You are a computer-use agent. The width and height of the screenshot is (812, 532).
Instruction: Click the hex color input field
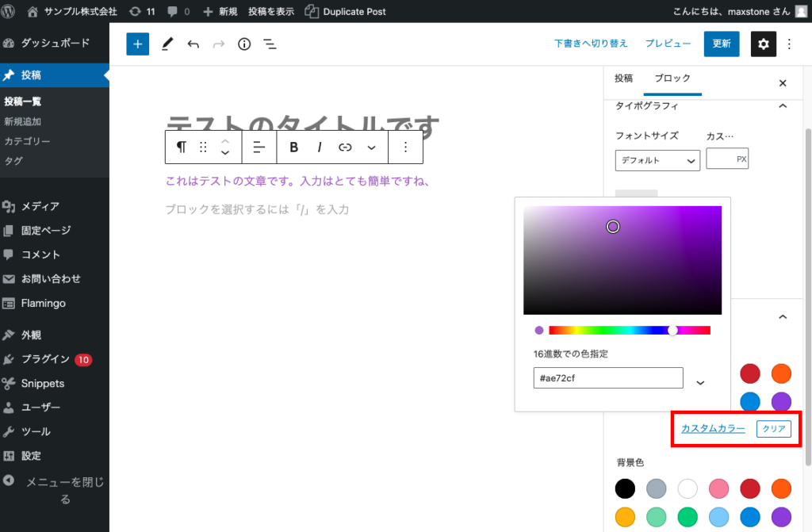[x=607, y=378]
